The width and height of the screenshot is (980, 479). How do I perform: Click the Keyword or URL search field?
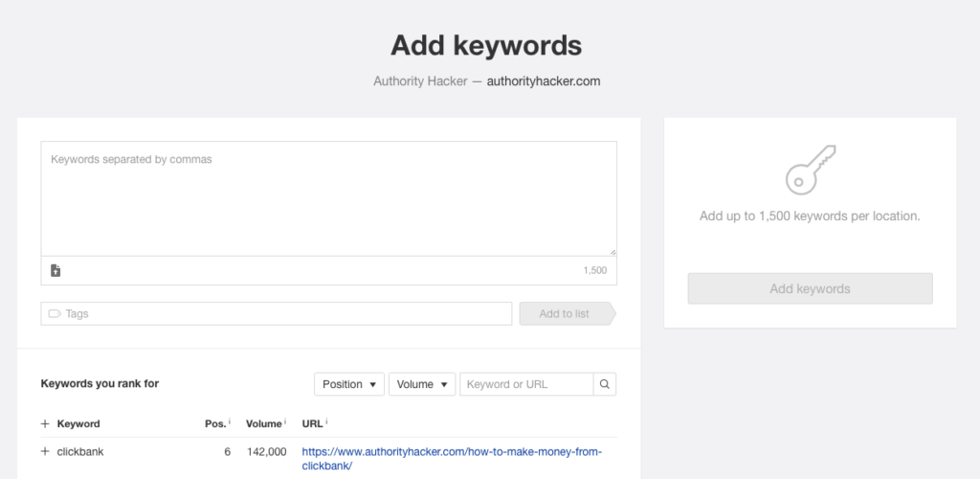point(527,384)
